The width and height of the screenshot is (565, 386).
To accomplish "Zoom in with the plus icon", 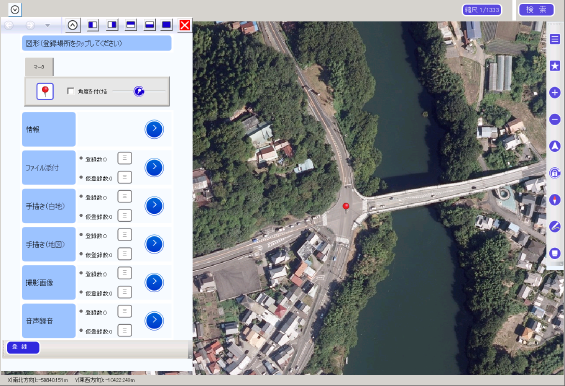I will (x=555, y=93).
